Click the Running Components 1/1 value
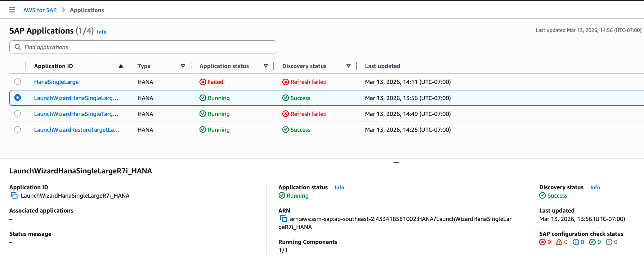The width and height of the screenshot is (644, 266). (x=283, y=250)
